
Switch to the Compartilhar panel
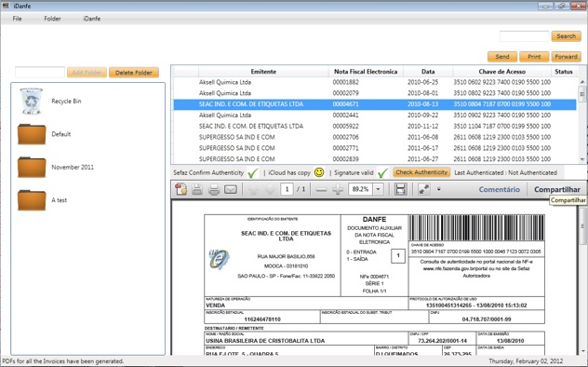pyautogui.click(x=557, y=189)
